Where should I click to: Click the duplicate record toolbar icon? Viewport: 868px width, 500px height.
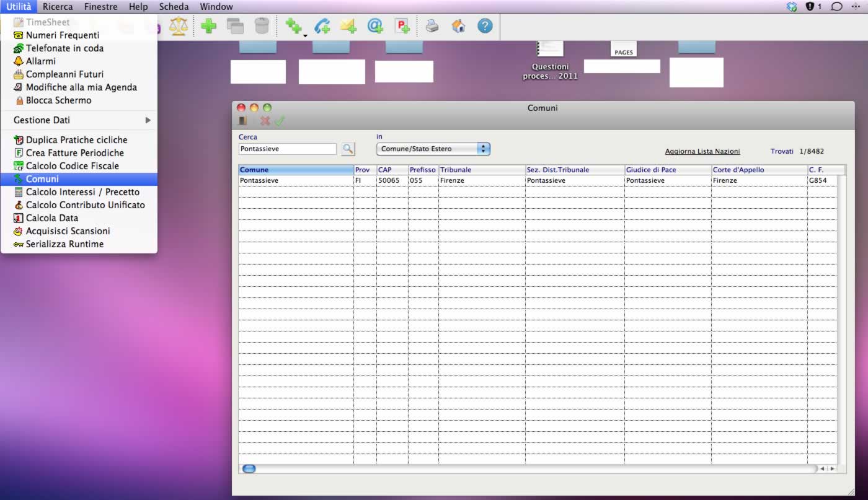click(x=236, y=26)
